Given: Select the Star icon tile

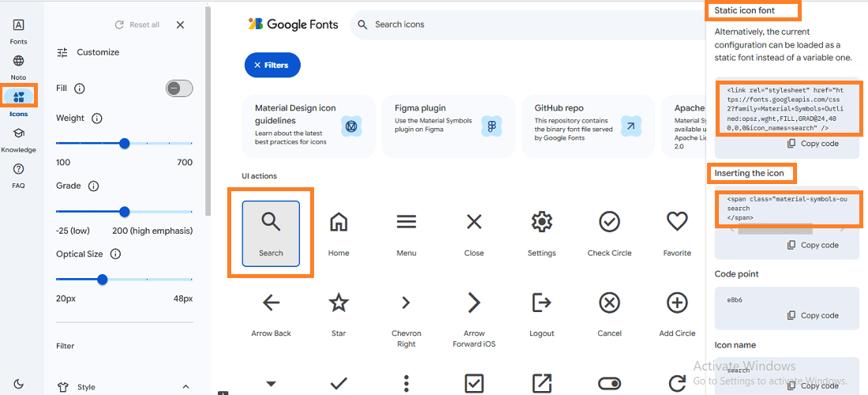Looking at the screenshot, I should pos(339,314).
